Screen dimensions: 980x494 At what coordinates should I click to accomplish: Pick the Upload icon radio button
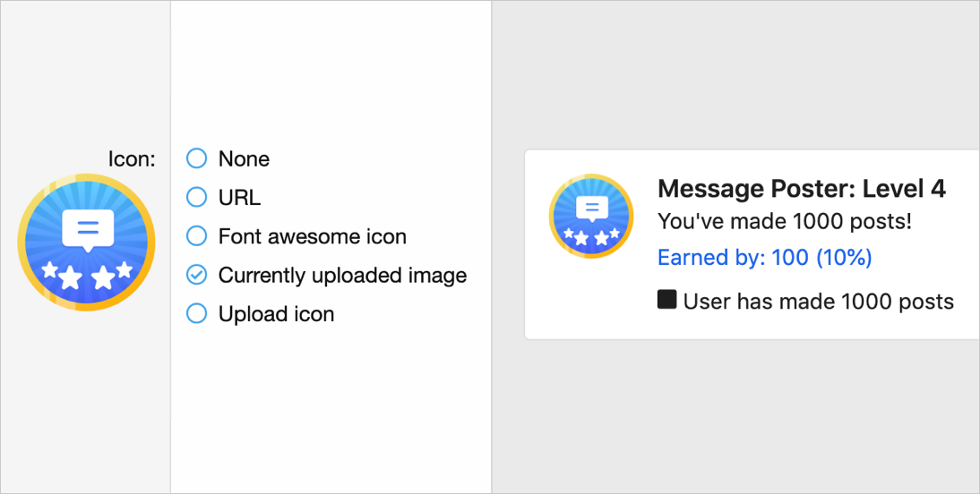point(196,314)
